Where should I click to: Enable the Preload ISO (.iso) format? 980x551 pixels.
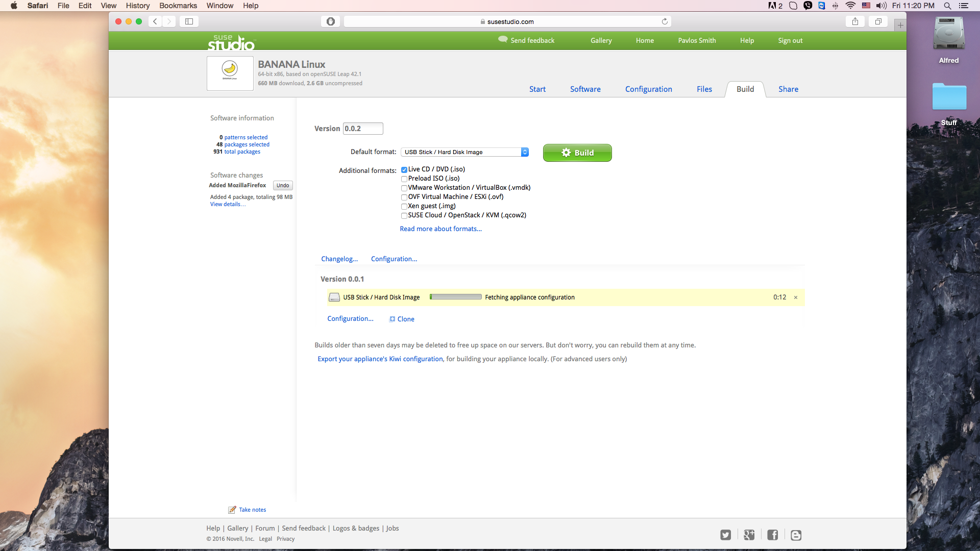coord(404,179)
